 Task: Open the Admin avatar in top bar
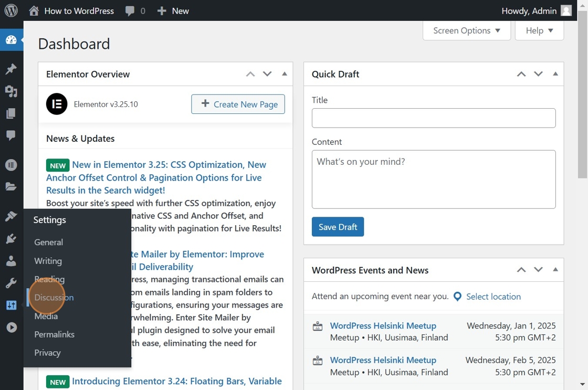[x=566, y=10]
